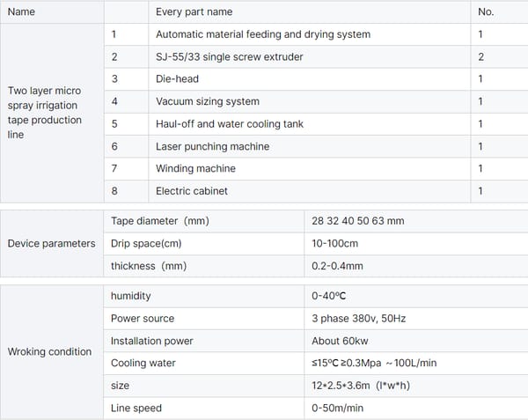Select the '0-50m/min' line speed value
Image resolution: width=528 pixels, height=420 pixels.
[337, 408]
